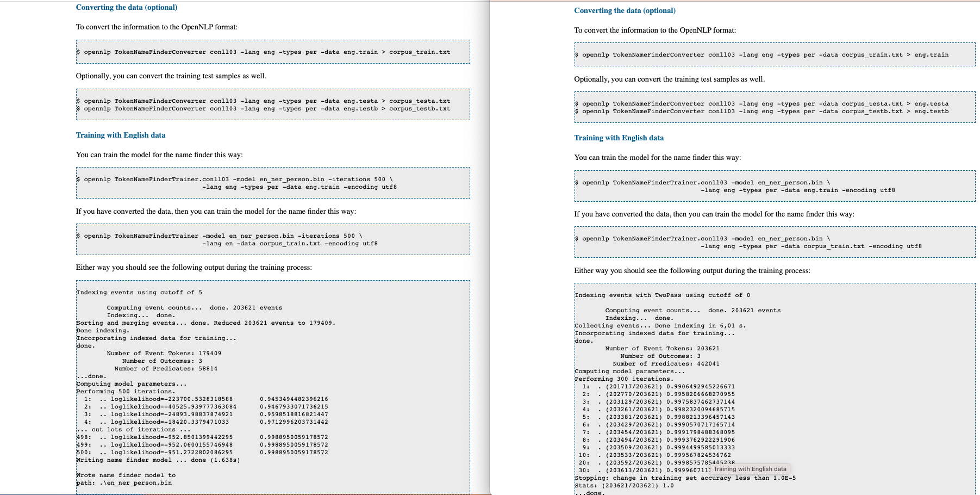Click left page value "loglikelihood=-951.2722802086295"
Screen dimensions: 980x495
[x=172, y=453]
